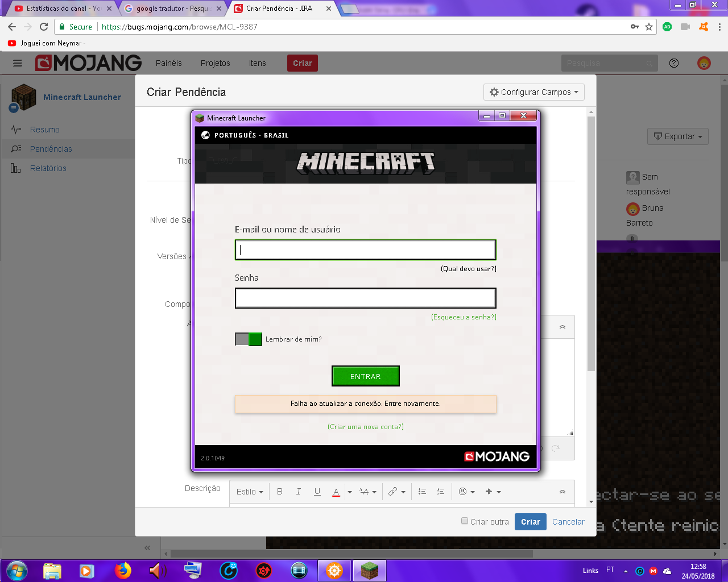Open the Windows Start menu
This screenshot has width=728, height=582.
click(17, 570)
